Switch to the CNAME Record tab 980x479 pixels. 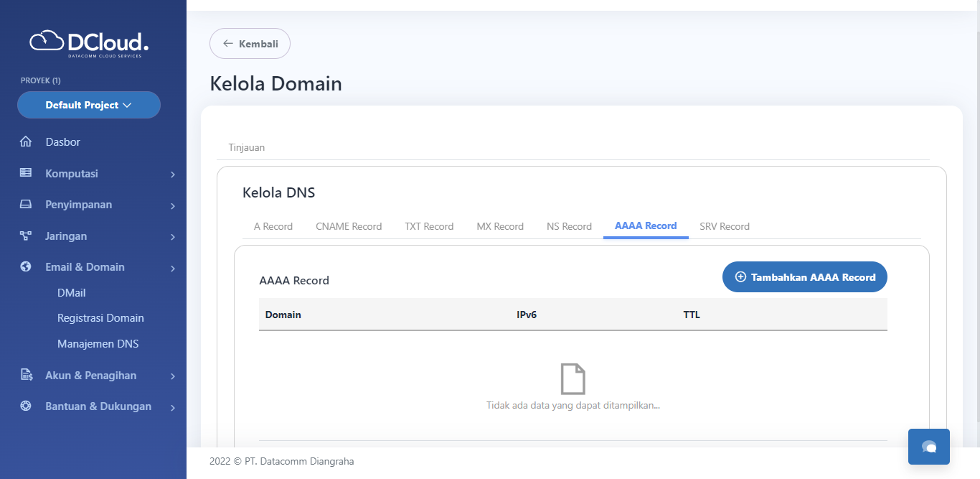pyautogui.click(x=349, y=226)
